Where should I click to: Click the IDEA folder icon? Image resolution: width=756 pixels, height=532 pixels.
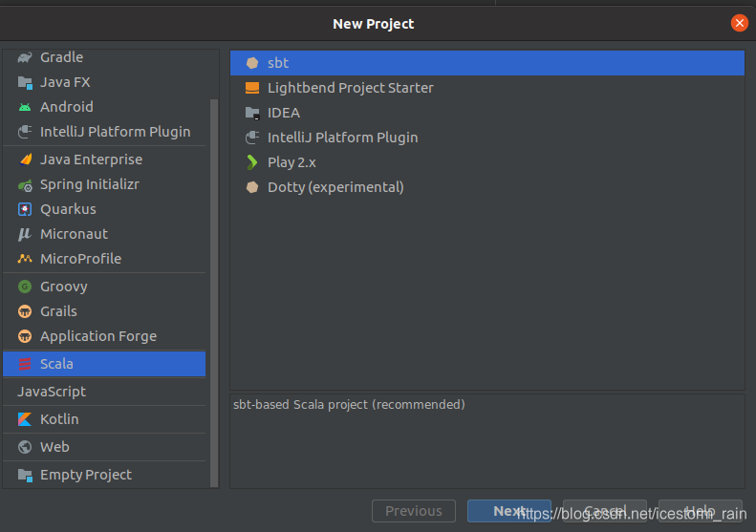click(x=252, y=113)
